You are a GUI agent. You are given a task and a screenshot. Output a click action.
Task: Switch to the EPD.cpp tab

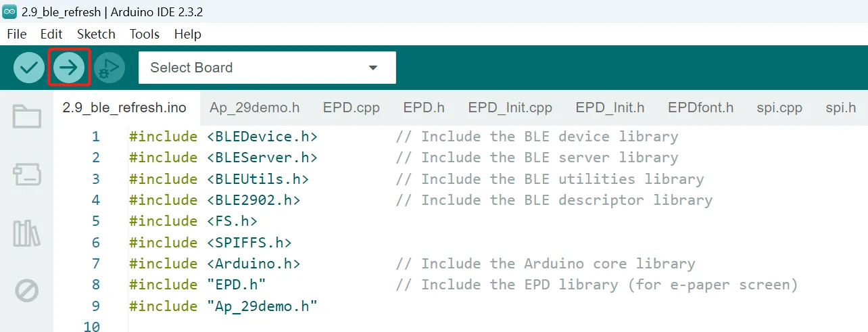click(352, 108)
